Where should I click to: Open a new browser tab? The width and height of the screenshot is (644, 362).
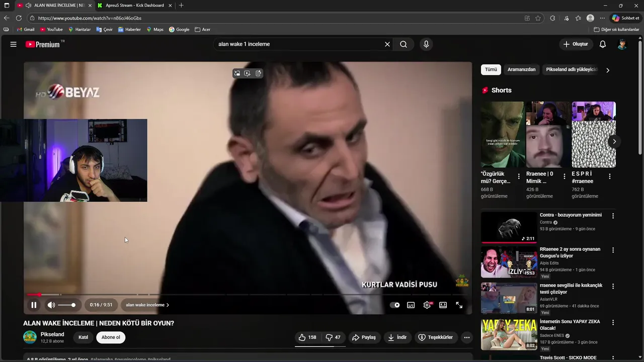(x=181, y=5)
